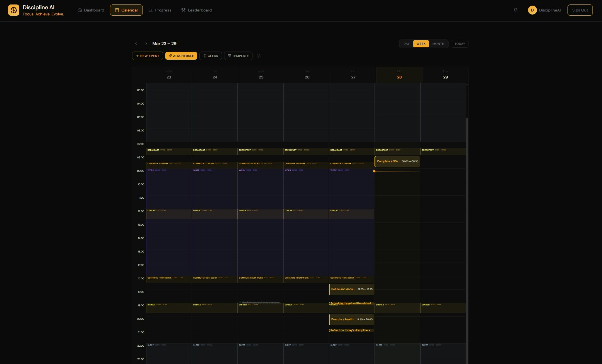Select the Week view toggle

point(421,44)
